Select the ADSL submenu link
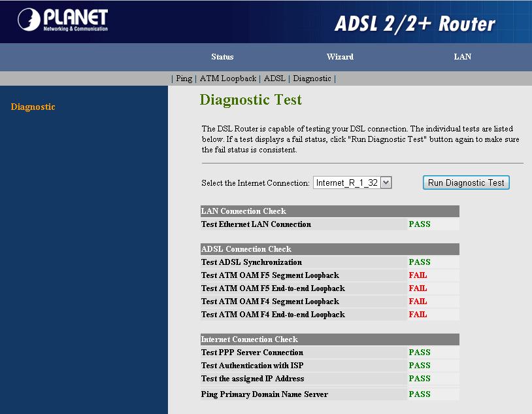 coord(274,78)
